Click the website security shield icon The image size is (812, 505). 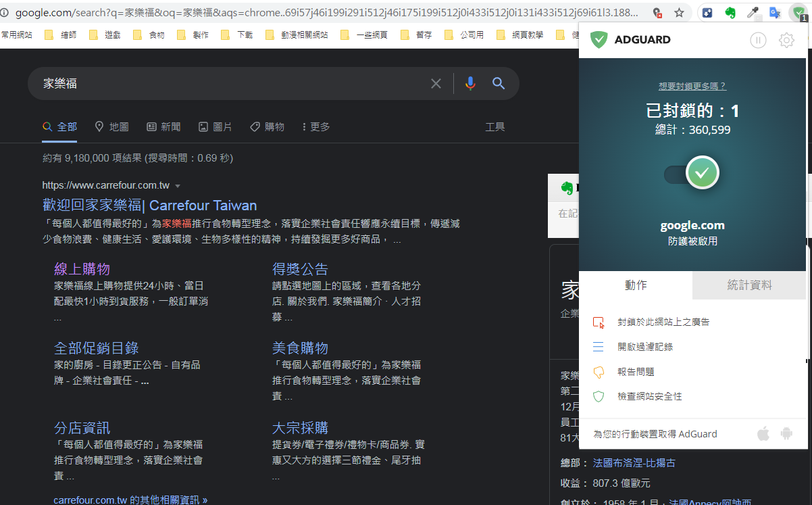598,396
